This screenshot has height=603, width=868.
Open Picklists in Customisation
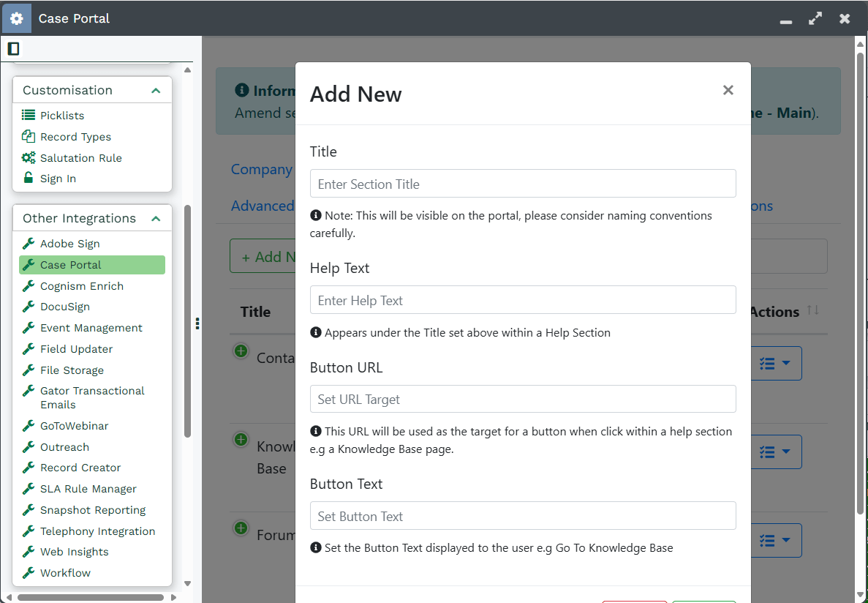point(62,116)
